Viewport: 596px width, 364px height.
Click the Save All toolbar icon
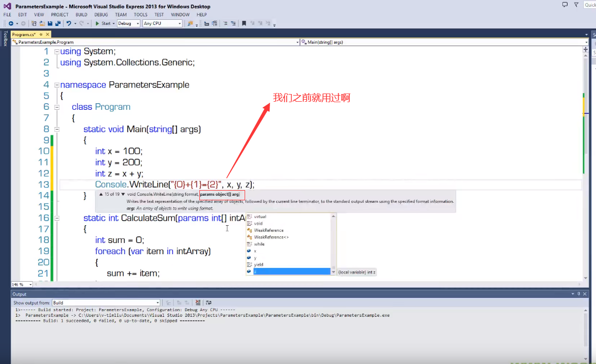[x=58, y=23]
